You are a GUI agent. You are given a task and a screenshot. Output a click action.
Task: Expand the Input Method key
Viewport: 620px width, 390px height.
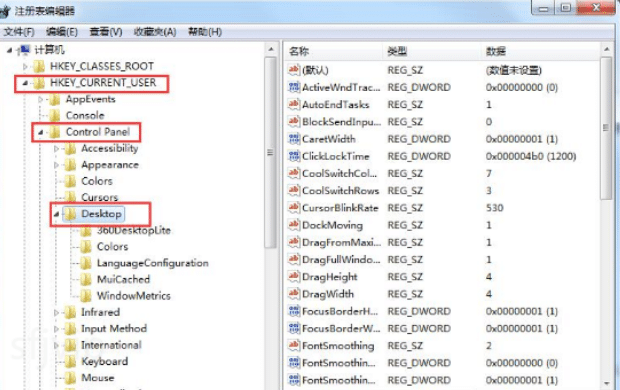pos(56,329)
